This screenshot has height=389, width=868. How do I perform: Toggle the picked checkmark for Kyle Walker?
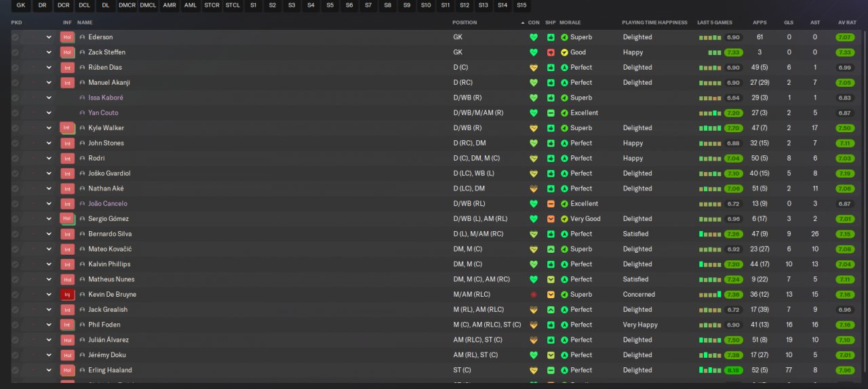[x=15, y=128]
